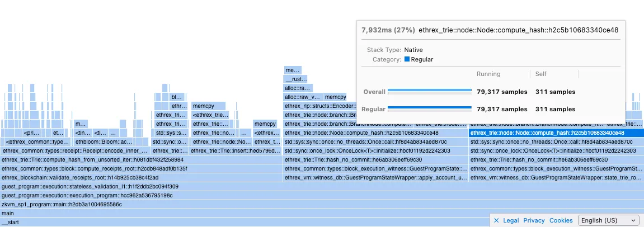The height and width of the screenshot is (227, 644).
Task: Select the compute_receipts_root frame
Action: click(140, 169)
